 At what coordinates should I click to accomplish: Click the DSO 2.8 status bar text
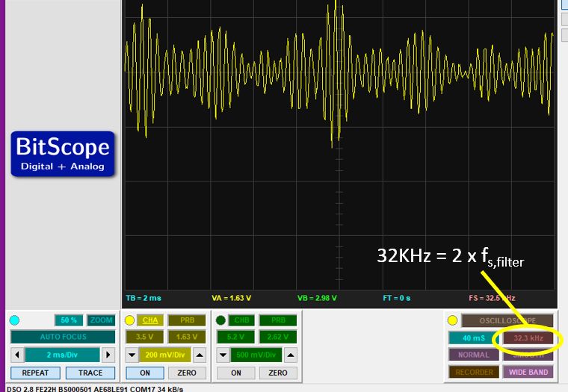95,389
